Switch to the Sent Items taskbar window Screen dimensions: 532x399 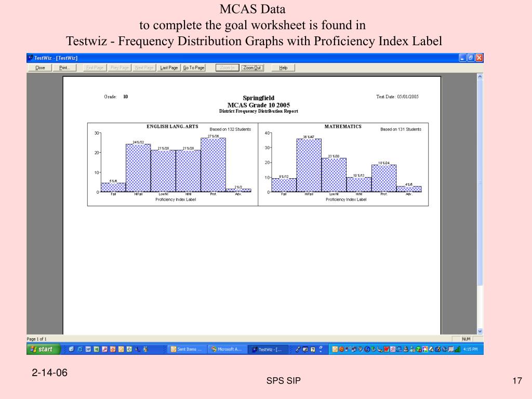pos(187,349)
